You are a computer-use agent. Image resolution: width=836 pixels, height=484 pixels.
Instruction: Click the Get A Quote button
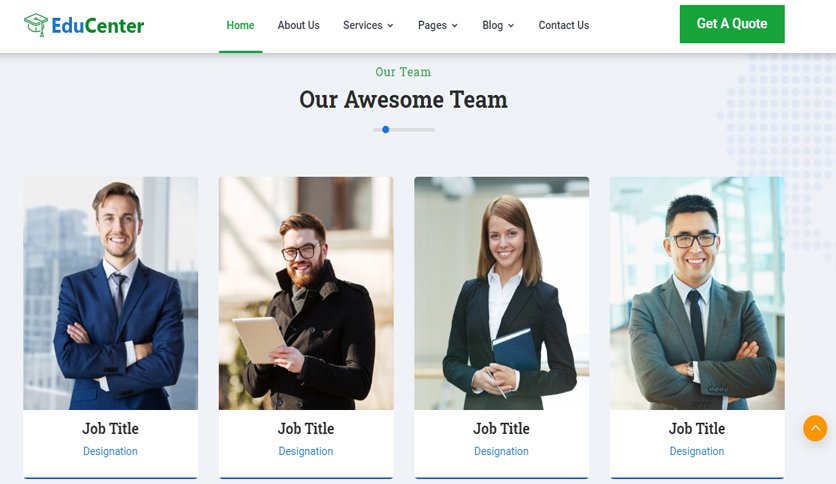732,24
